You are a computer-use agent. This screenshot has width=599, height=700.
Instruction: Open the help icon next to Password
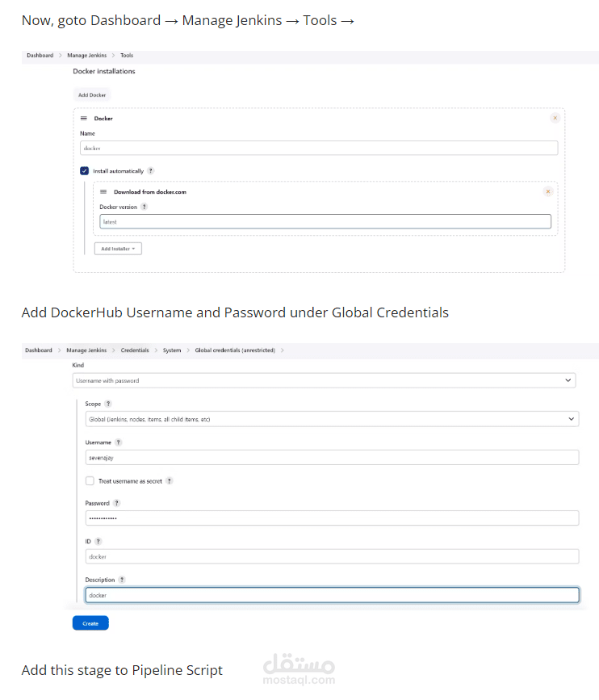116,503
